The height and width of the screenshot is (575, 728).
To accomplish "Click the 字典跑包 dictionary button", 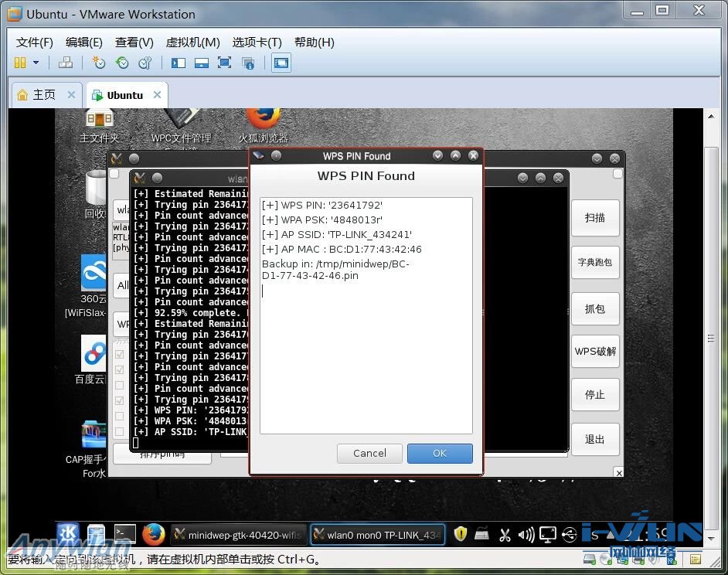I will [x=595, y=263].
